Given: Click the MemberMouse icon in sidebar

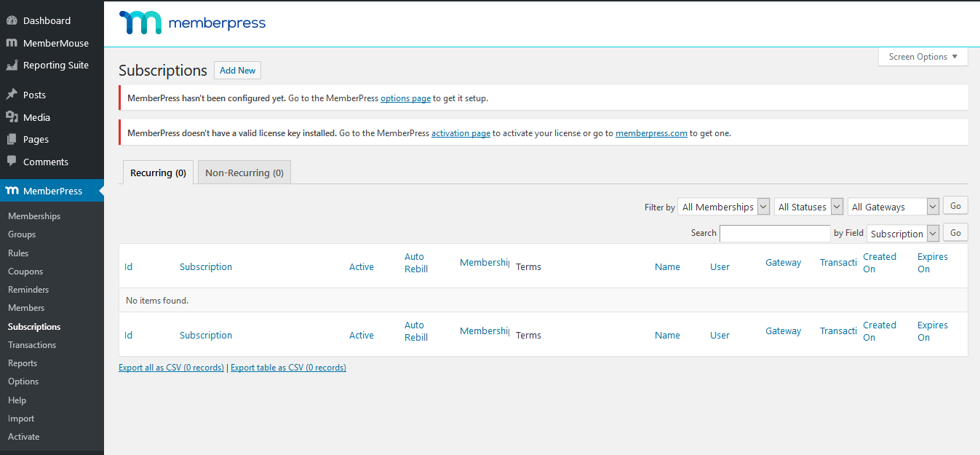Looking at the screenshot, I should coord(12,43).
